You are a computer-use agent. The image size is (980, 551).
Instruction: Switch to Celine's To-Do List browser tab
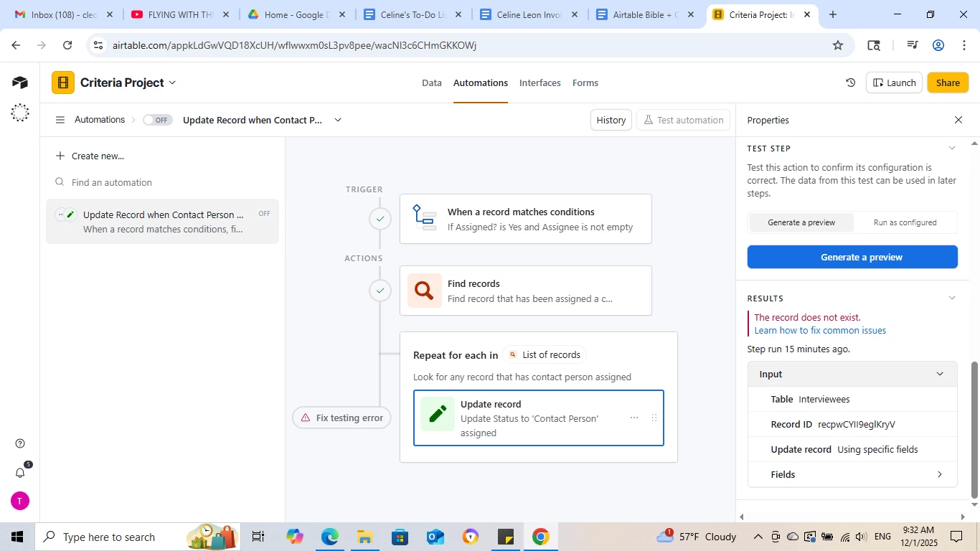pyautogui.click(x=413, y=14)
